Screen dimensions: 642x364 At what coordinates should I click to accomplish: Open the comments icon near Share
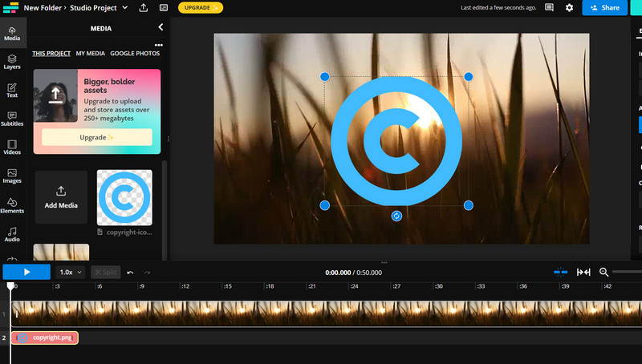click(549, 8)
